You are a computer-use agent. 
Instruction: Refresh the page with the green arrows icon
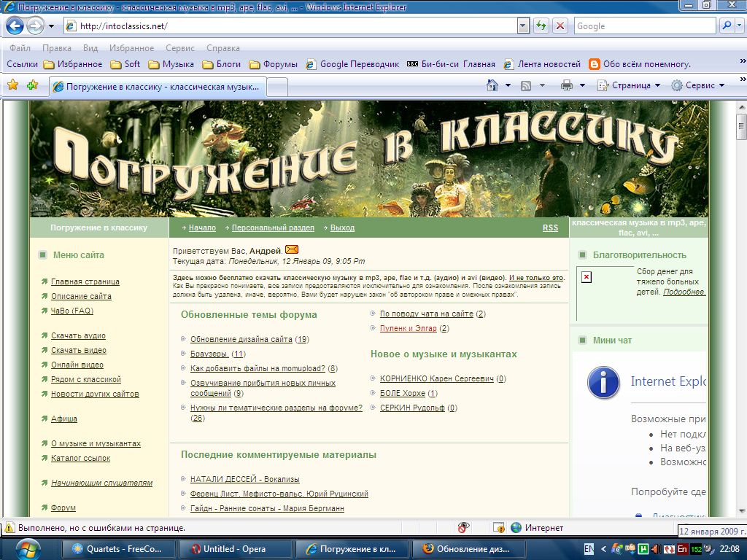(541, 26)
